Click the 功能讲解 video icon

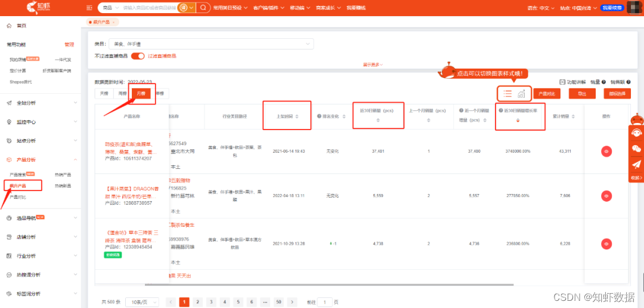[x=563, y=82]
